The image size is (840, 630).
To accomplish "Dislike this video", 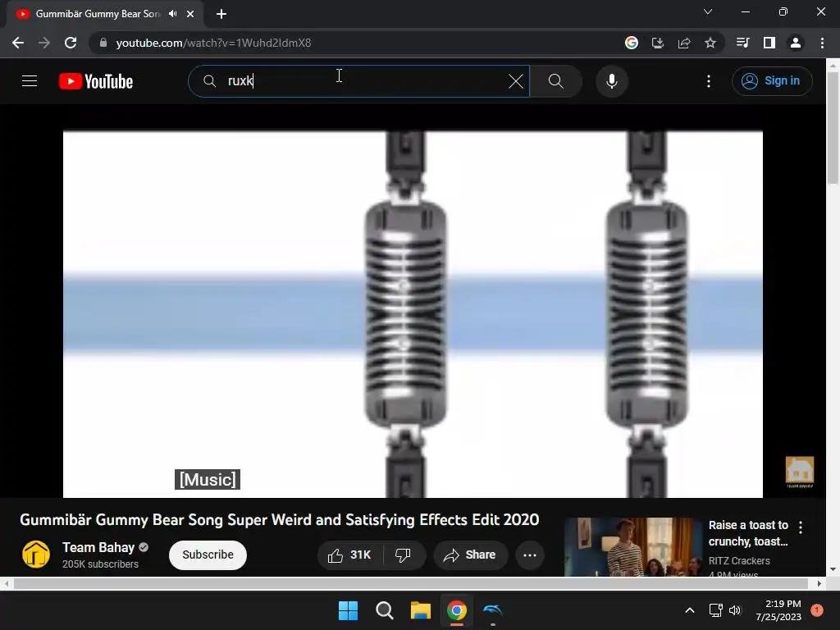I will 404,555.
